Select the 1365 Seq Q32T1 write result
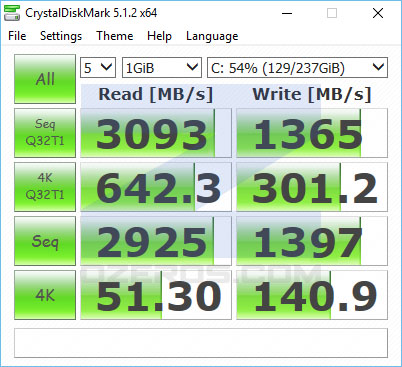Image resolution: width=402 pixels, height=367 pixels. (x=312, y=133)
